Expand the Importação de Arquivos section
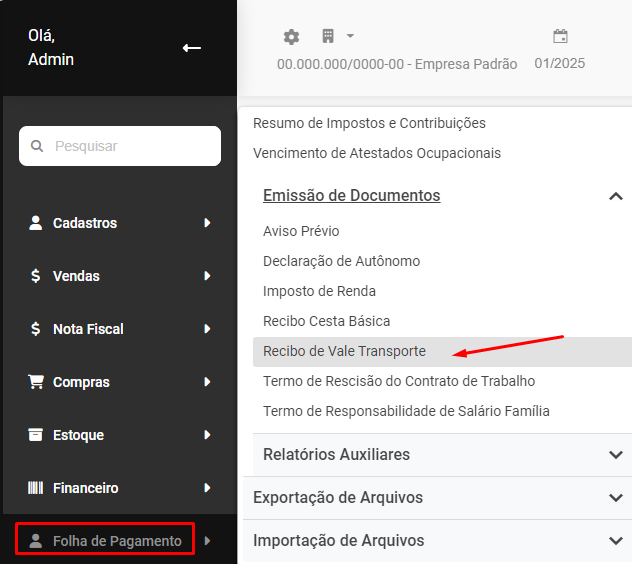Image resolution: width=632 pixels, height=564 pixels. pos(615,541)
